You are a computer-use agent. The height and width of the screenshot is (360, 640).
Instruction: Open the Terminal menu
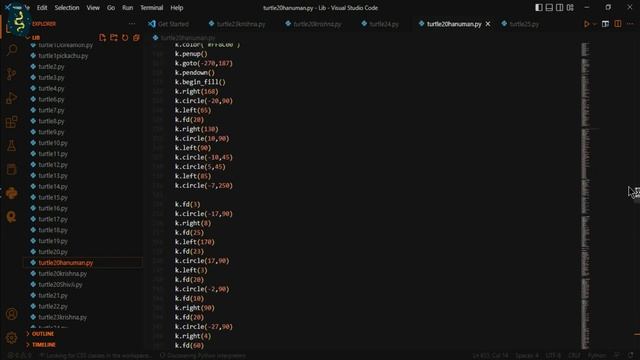(151, 8)
